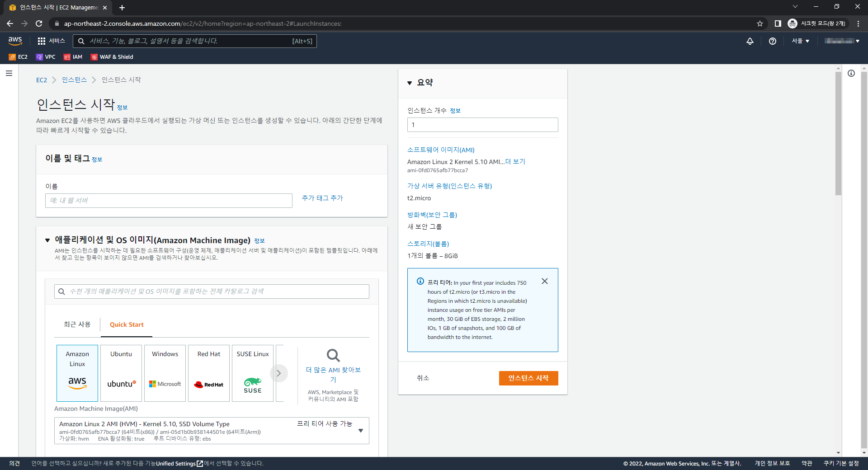
Task: Switch to the Quick Start tab
Action: pyautogui.click(x=127, y=324)
